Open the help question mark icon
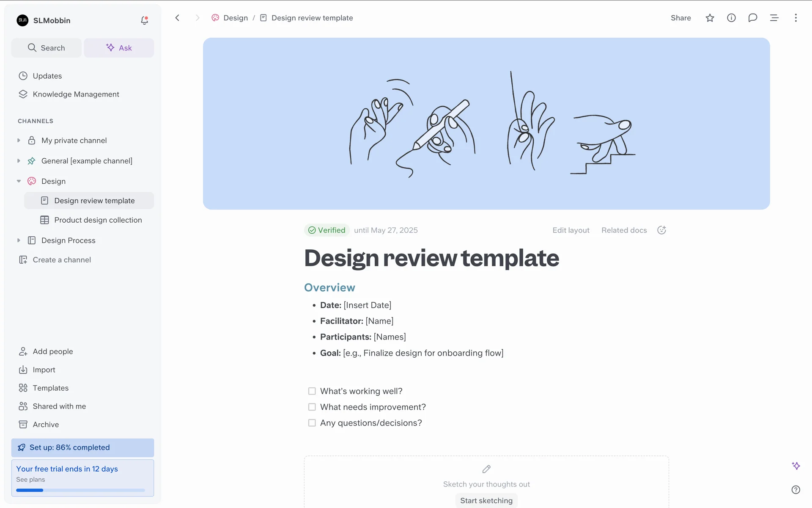Viewport: 812px width, 508px height. (796, 490)
